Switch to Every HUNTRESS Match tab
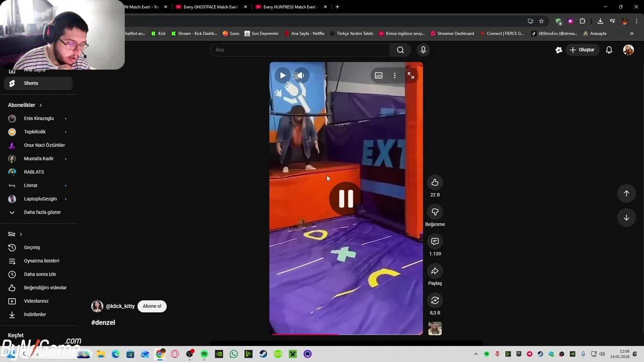The width and height of the screenshot is (644, 362). 291,7
